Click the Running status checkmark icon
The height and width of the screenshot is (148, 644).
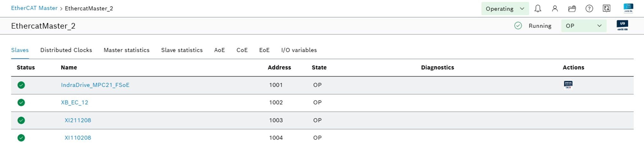coord(518,26)
